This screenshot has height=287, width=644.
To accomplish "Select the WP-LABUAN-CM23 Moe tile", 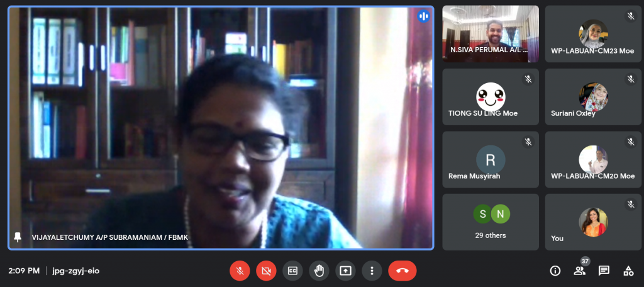I will pyautogui.click(x=593, y=33).
